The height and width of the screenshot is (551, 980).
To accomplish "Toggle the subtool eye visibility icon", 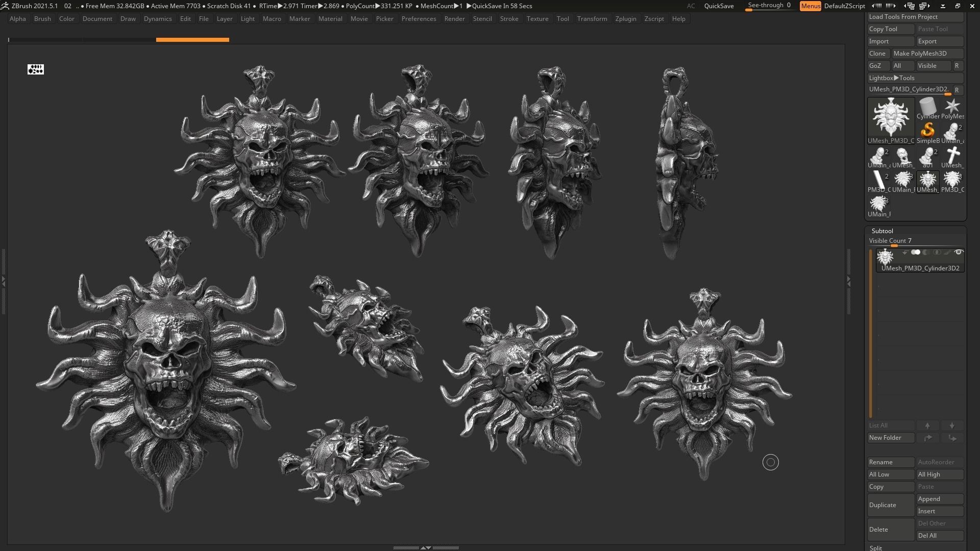I will (958, 253).
